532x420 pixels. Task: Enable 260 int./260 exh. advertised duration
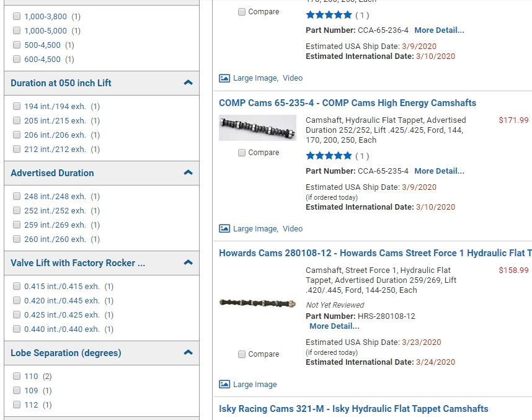click(17, 239)
